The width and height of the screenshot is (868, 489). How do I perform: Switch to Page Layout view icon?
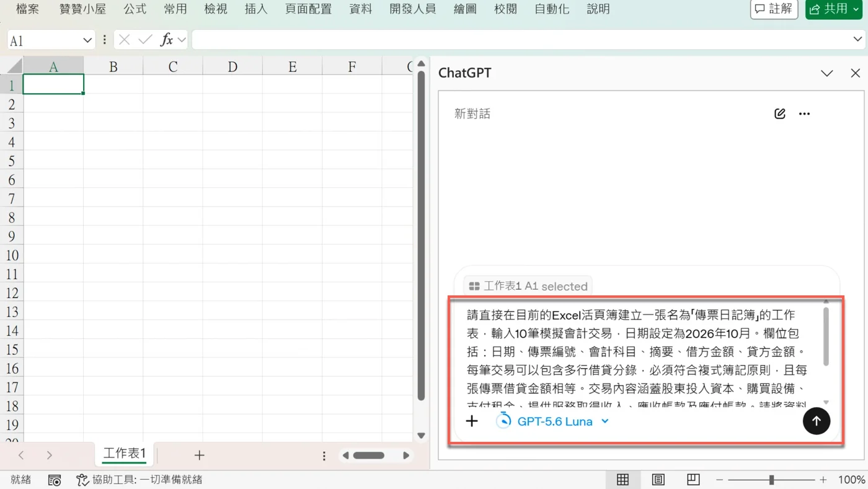point(658,480)
